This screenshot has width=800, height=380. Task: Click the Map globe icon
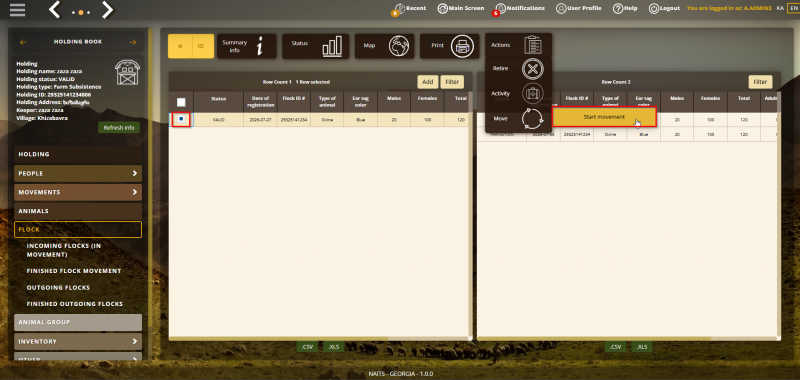(x=398, y=46)
